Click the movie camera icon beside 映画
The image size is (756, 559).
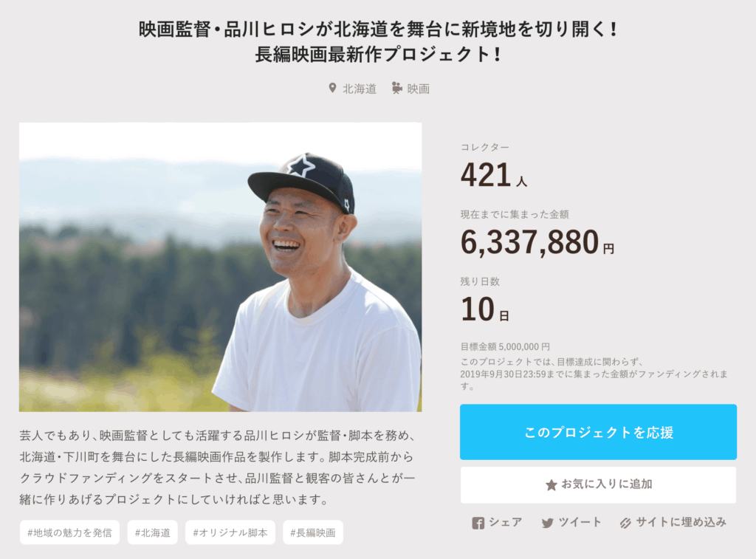click(x=396, y=89)
